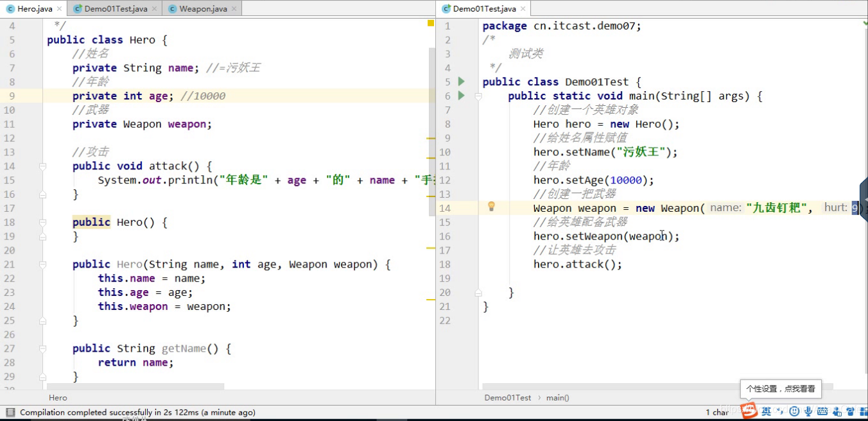Click the compilation completed status message
This screenshot has width=868, height=421.
click(137, 413)
